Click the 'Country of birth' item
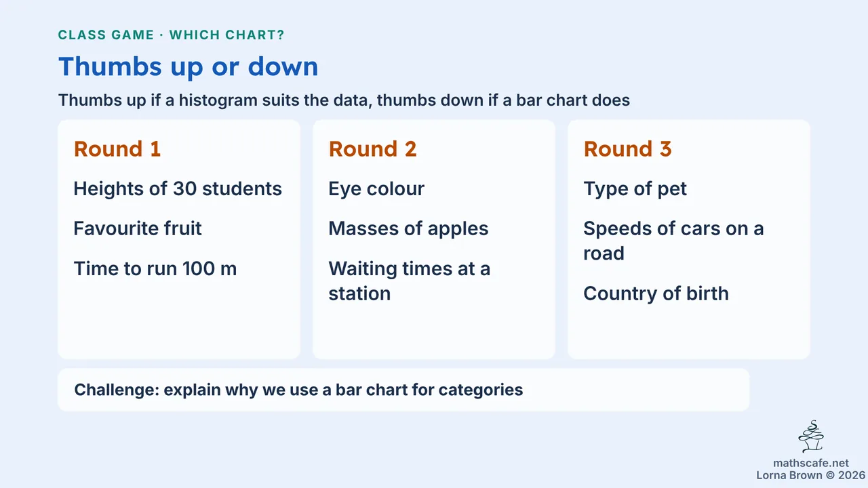Screen dimensions: 868x488 pyautogui.click(x=656, y=293)
